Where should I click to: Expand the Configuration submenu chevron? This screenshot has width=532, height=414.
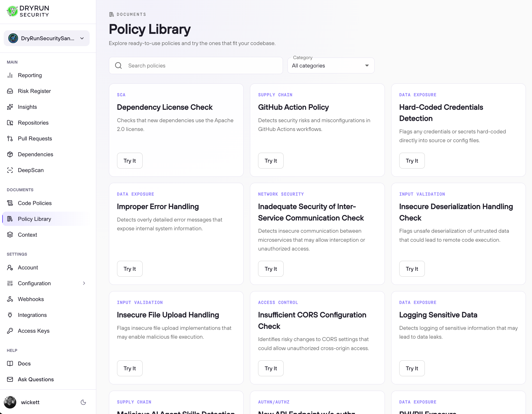click(x=84, y=283)
